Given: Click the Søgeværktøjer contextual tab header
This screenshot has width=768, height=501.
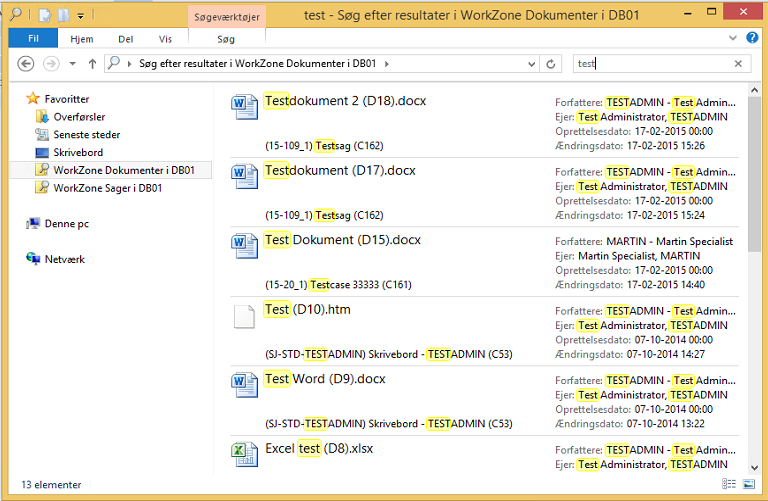Looking at the screenshot, I should point(227,17).
